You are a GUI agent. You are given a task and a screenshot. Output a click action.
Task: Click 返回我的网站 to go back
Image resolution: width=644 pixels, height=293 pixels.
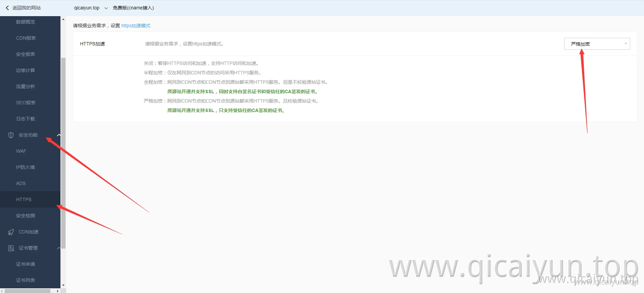coord(27,8)
